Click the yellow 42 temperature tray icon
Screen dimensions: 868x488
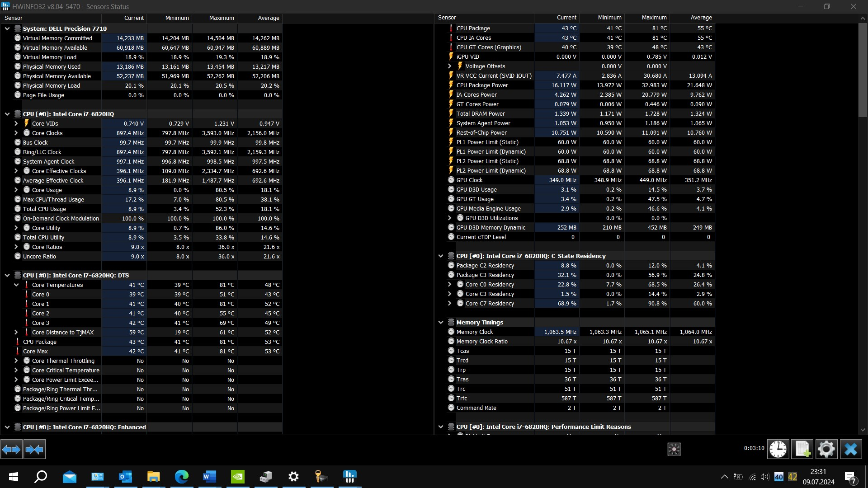pos(792,477)
